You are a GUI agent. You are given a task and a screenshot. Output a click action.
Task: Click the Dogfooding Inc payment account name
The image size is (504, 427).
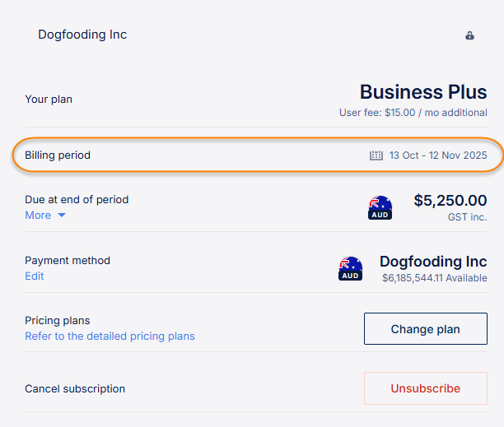pos(433,262)
